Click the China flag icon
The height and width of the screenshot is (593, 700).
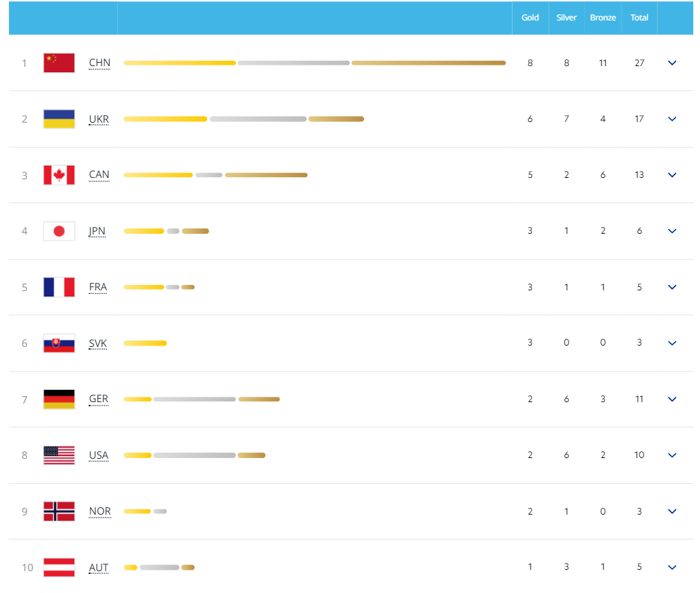click(59, 63)
